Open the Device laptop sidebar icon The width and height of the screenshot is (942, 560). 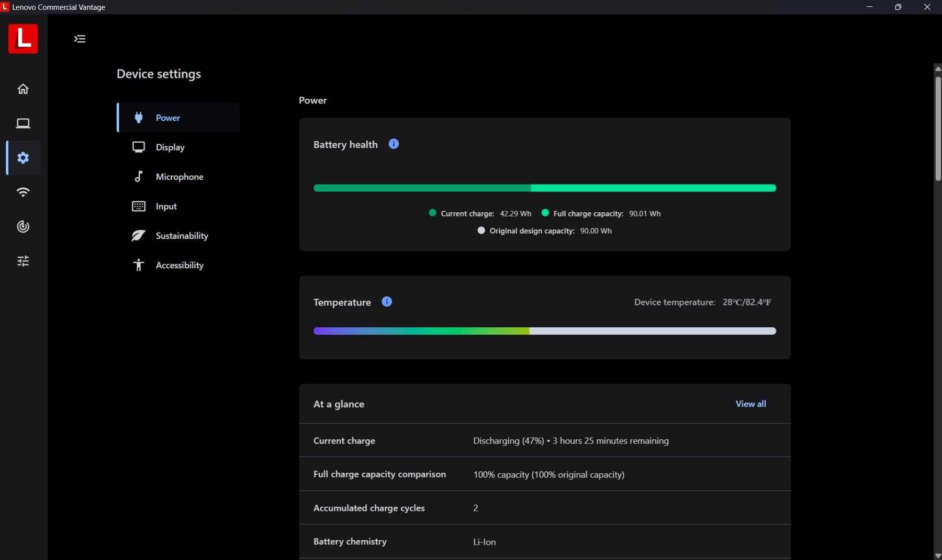23,123
